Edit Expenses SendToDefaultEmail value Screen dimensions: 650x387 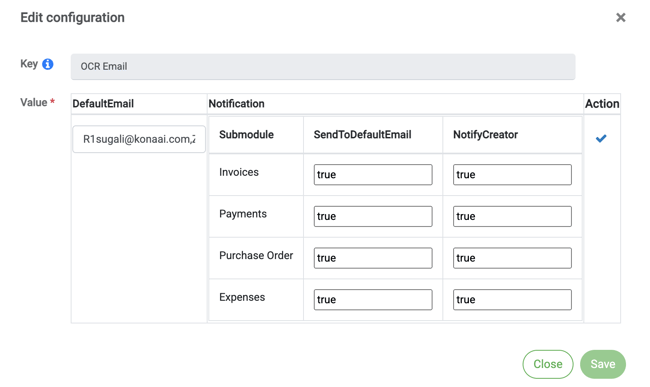click(373, 300)
